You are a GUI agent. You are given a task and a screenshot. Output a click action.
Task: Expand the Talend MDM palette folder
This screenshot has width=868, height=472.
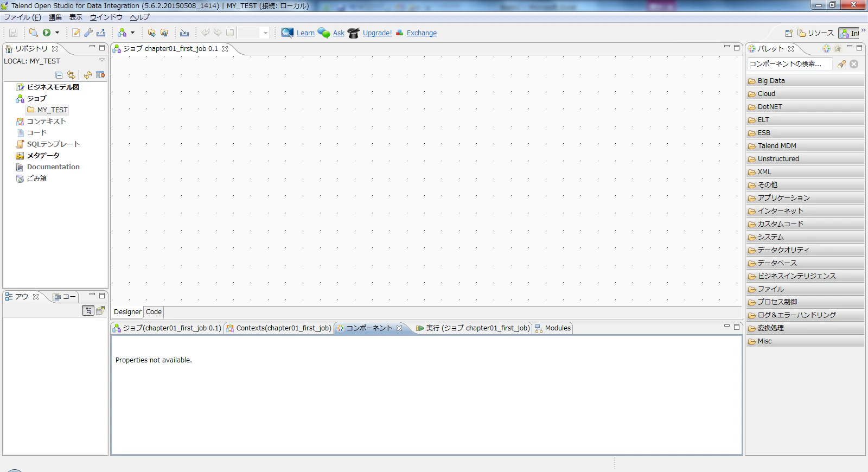[805, 146]
